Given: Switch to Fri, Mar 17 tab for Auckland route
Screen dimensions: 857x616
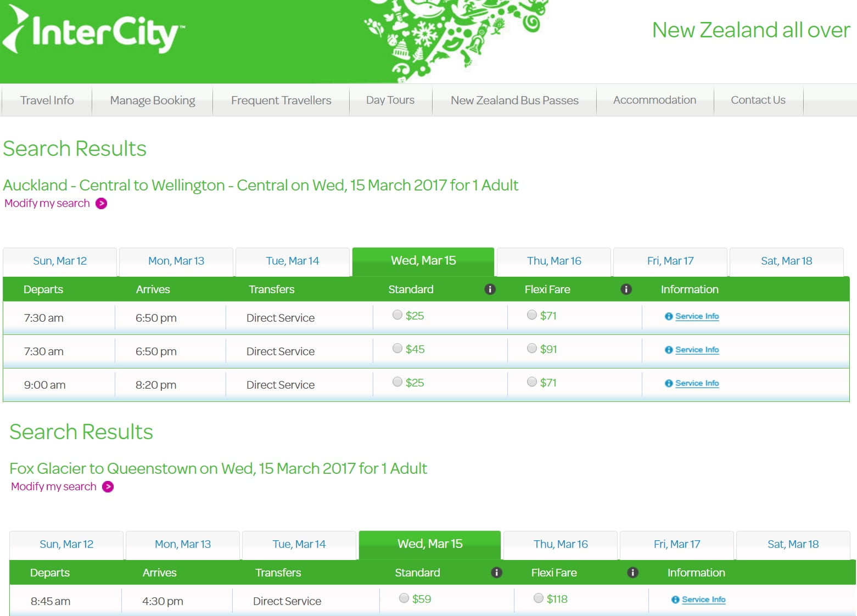Looking at the screenshot, I should (x=670, y=261).
